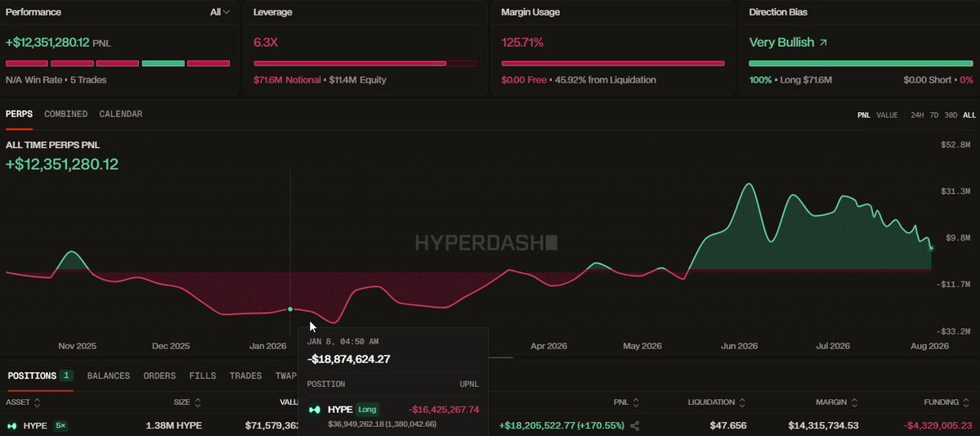The width and height of the screenshot is (980, 436).
Task: Click the 'N/A Win Rate' text
Action: click(x=33, y=80)
